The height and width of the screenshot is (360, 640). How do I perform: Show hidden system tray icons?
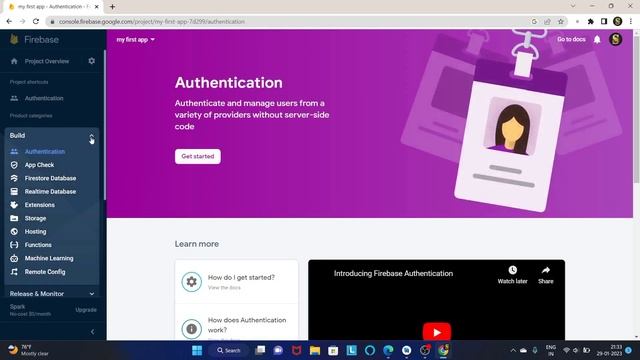click(x=513, y=350)
